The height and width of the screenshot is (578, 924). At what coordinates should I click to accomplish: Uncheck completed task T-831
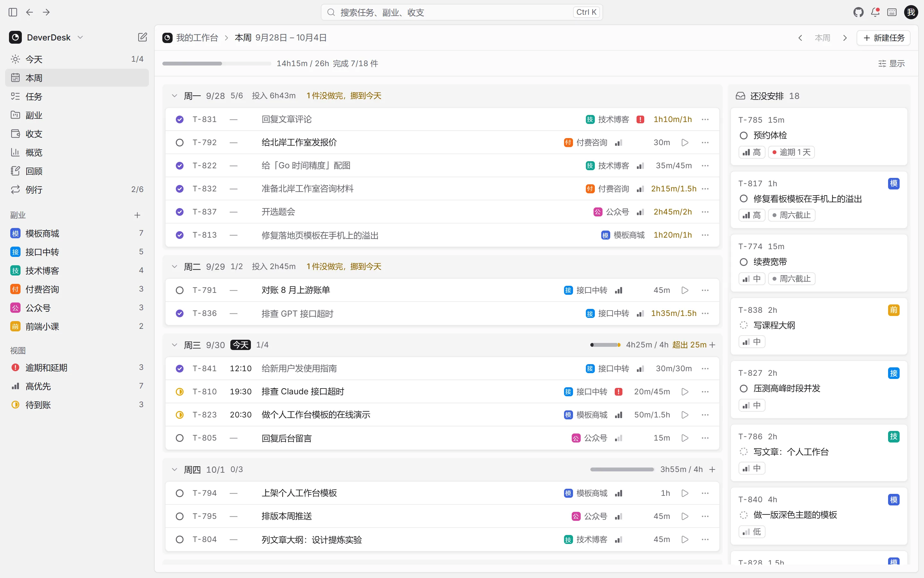(x=179, y=120)
